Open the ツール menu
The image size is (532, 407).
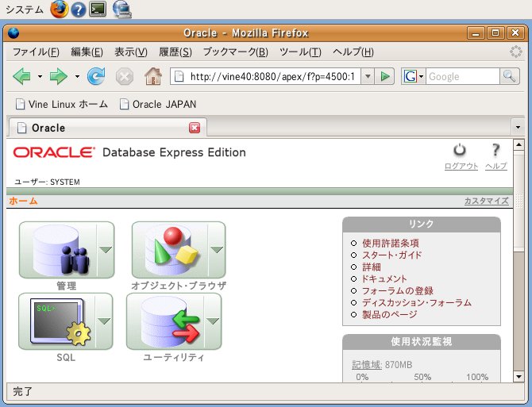(300, 52)
